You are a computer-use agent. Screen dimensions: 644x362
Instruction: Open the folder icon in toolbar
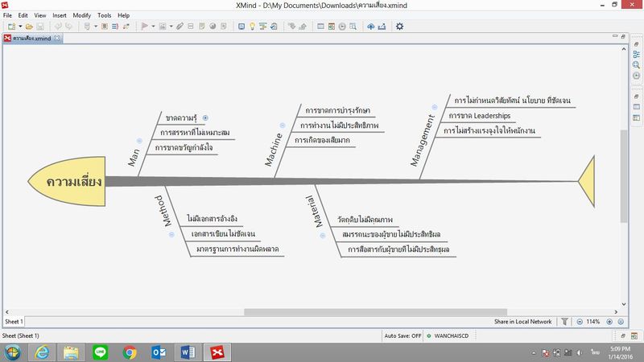[29, 27]
